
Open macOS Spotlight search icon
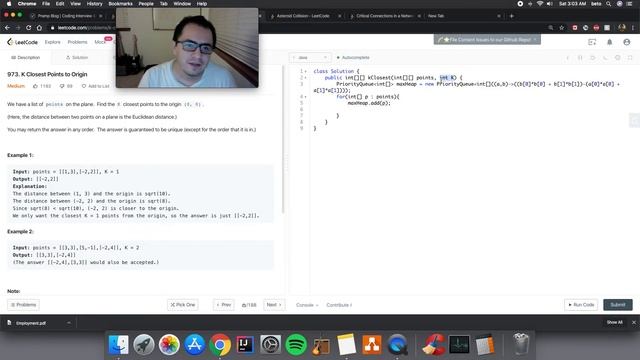(x=609, y=4)
